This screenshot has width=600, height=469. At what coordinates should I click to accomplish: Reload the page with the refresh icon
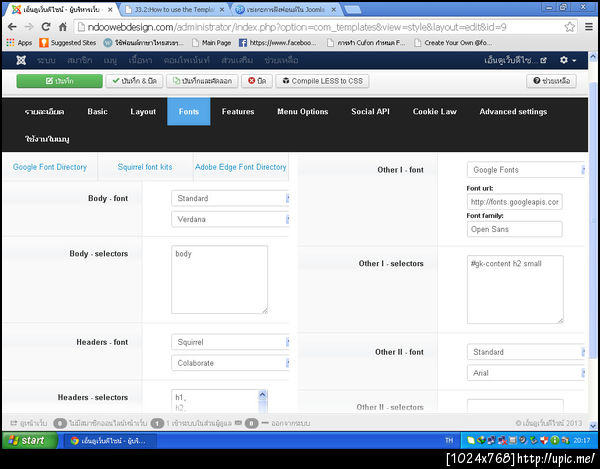(x=46, y=27)
